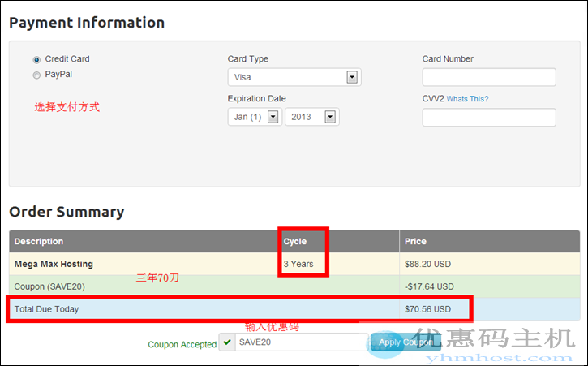The height and width of the screenshot is (366, 588).
Task: Open the Card Type dropdown showing Visa
Action: tap(294, 77)
